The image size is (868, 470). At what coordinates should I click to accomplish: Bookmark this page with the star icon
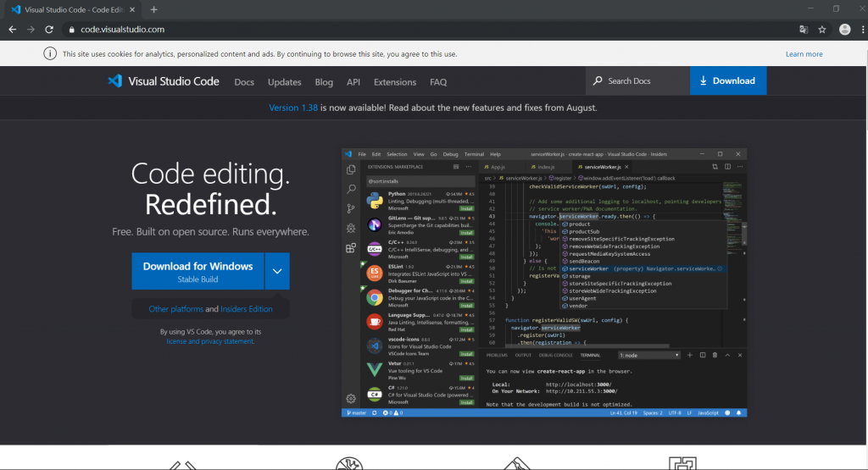(822, 30)
